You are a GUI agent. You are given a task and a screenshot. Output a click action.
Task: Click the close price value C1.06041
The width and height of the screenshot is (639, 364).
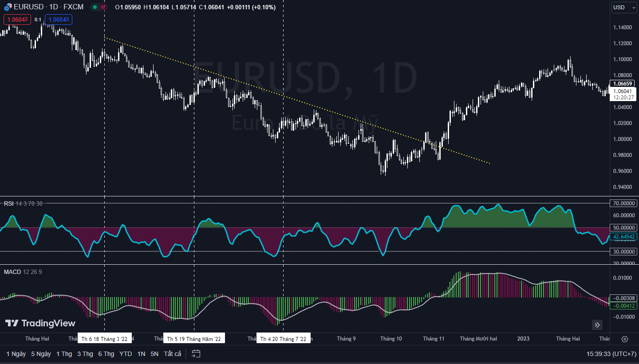(x=212, y=7)
